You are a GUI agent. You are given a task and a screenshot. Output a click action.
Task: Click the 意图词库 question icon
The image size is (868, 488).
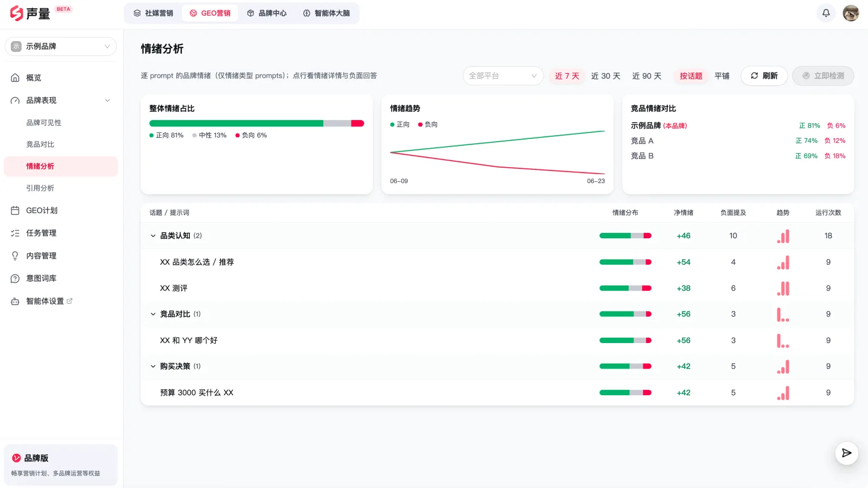[15, 278]
